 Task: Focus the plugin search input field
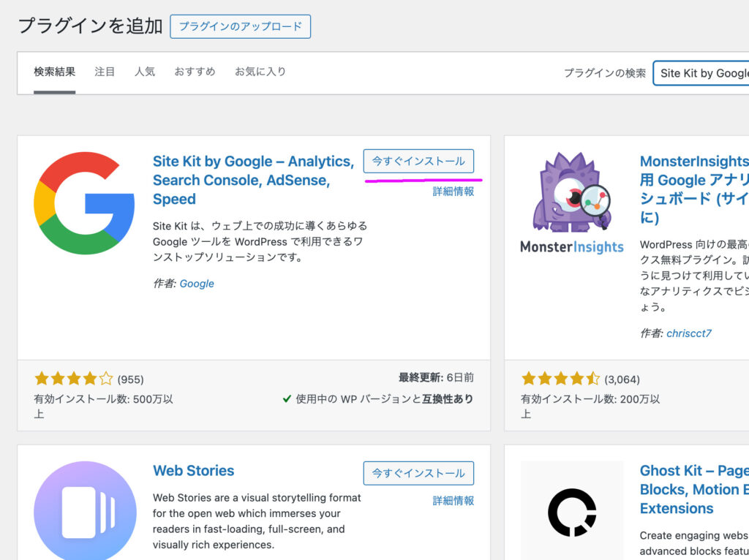click(701, 73)
